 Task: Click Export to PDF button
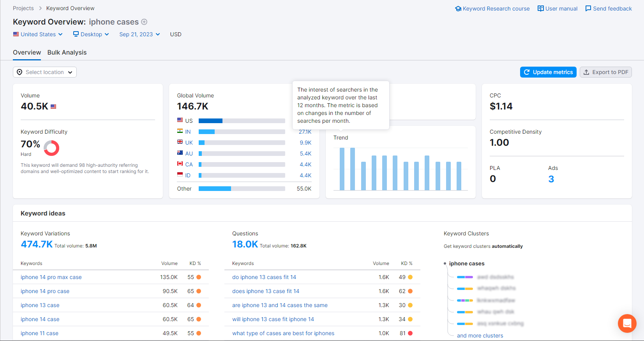(605, 72)
